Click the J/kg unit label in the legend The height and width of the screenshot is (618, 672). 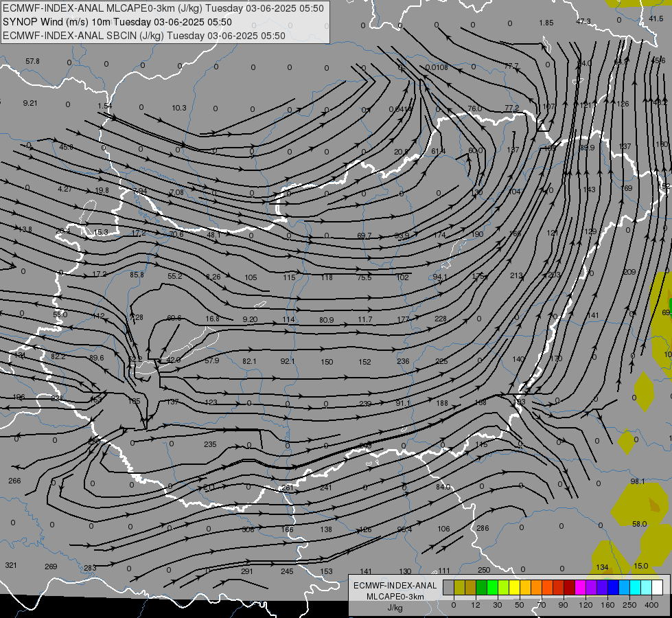tap(395, 608)
